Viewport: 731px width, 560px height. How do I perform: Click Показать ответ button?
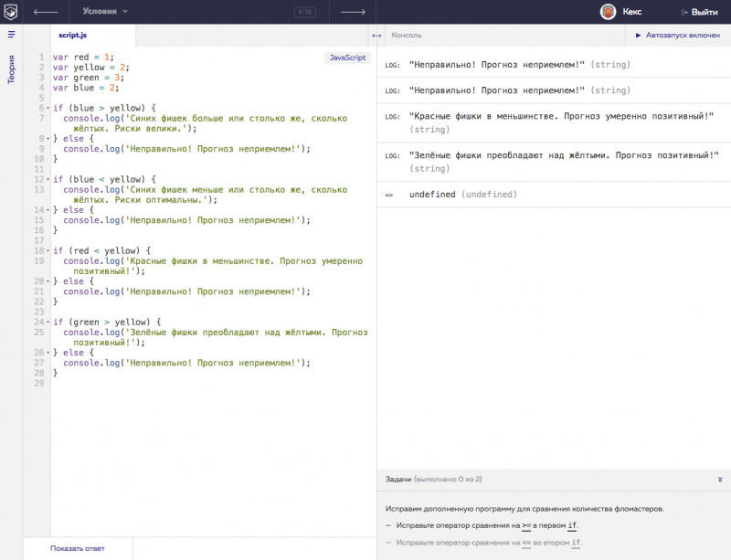(x=78, y=548)
